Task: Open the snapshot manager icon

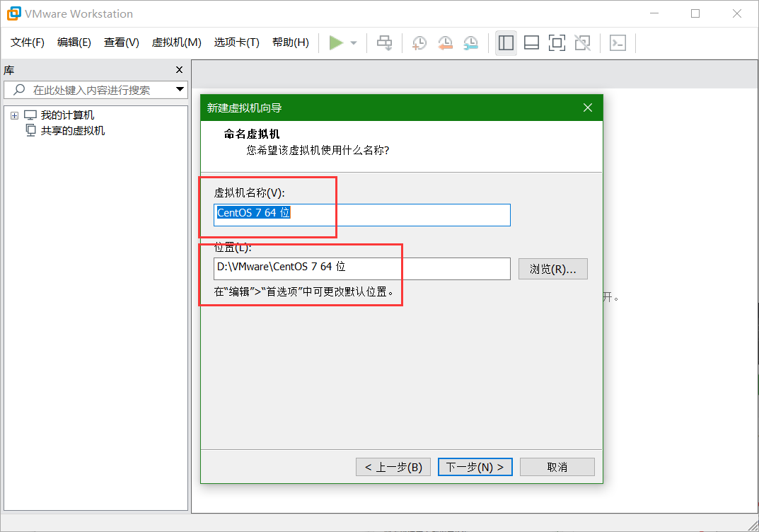Action: click(x=470, y=43)
